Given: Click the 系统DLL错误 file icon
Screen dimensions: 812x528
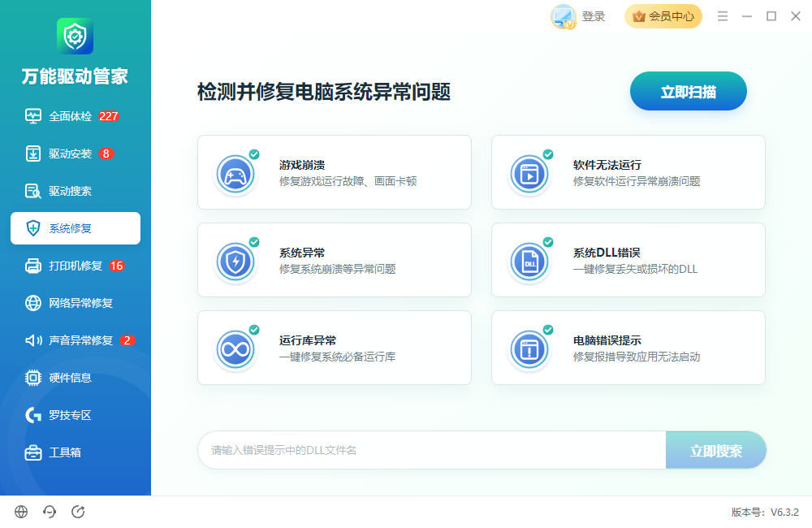Looking at the screenshot, I should point(529,262).
